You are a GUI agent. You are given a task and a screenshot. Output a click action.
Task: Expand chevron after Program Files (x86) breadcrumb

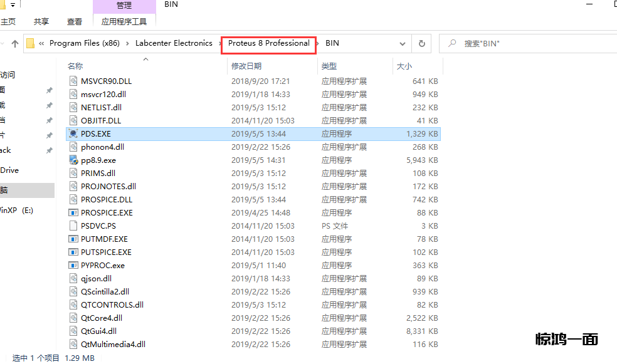128,44
